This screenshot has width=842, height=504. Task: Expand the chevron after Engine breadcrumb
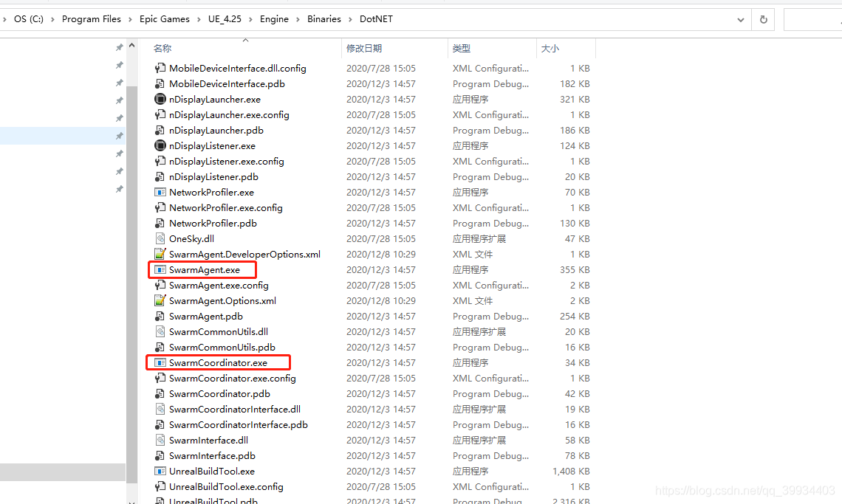click(x=298, y=19)
